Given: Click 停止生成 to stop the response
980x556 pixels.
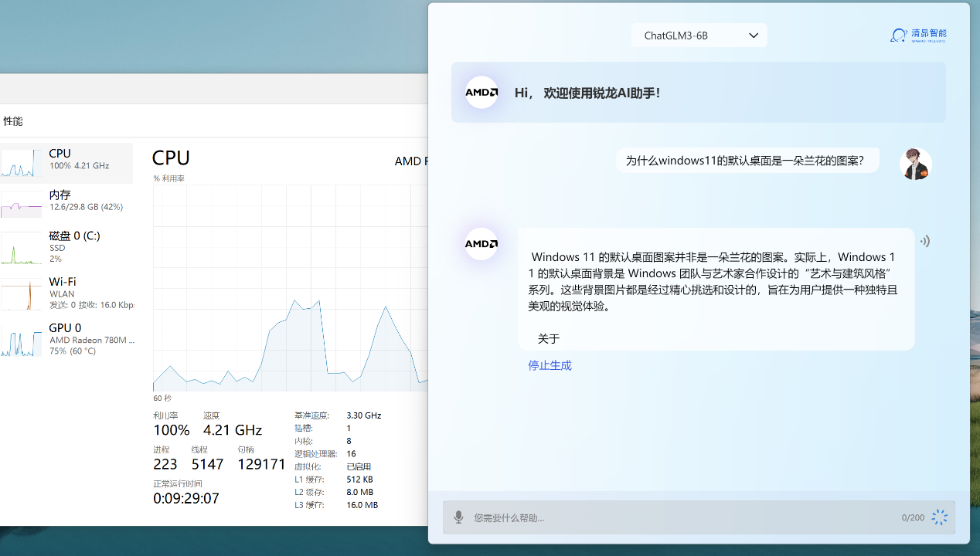Looking at the screenshot, I should [550, 364].
